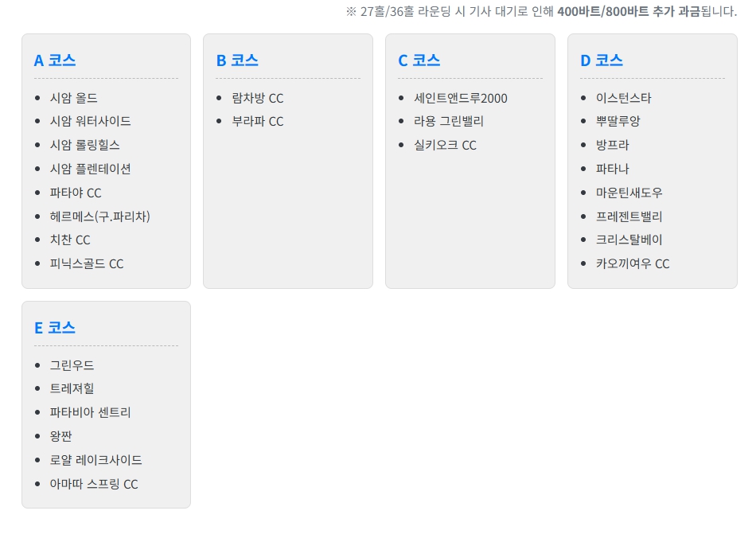
Task: Choose 시암 플렌테이션 from the list
Action: pos(90,170)
